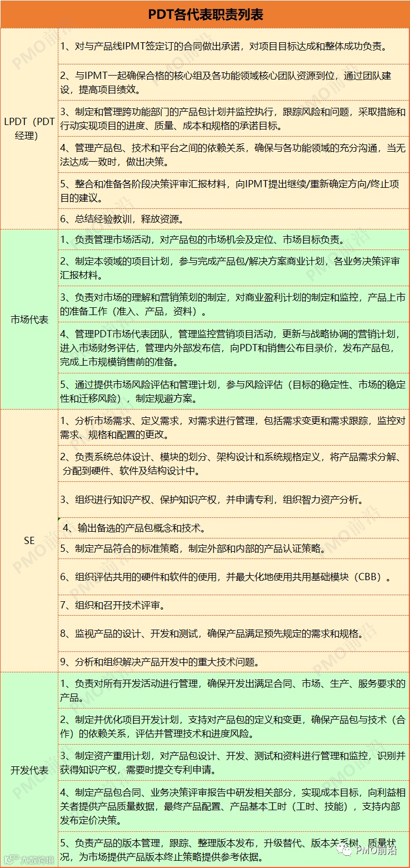This screenshot has height=868, width=410.
Task: Select the SE role cell
Action: (29, 540)
